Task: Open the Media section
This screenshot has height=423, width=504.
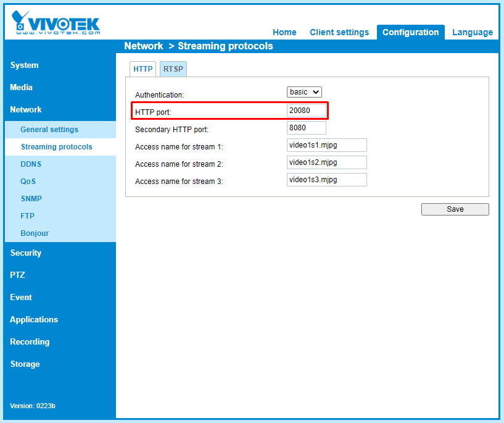Action: [x=21, y=87]
